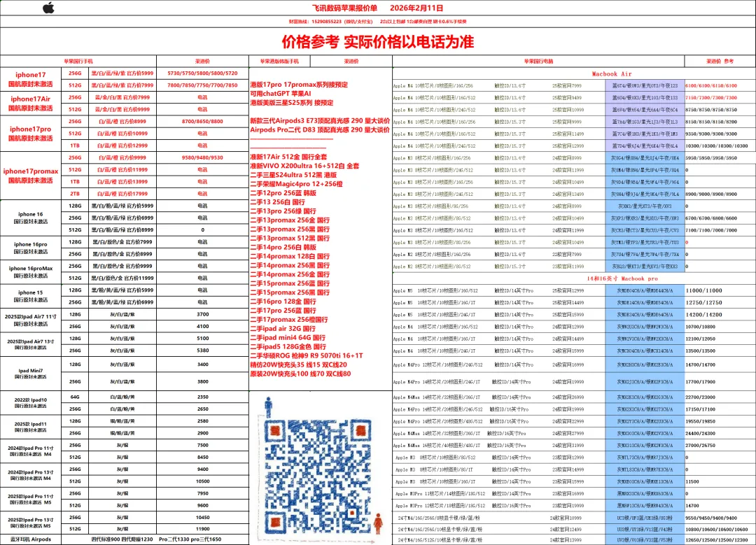The width and height of the screenshot is (756, 545).
Task: Select the 'Ipad Mini7' model cell
Action: 30,374
